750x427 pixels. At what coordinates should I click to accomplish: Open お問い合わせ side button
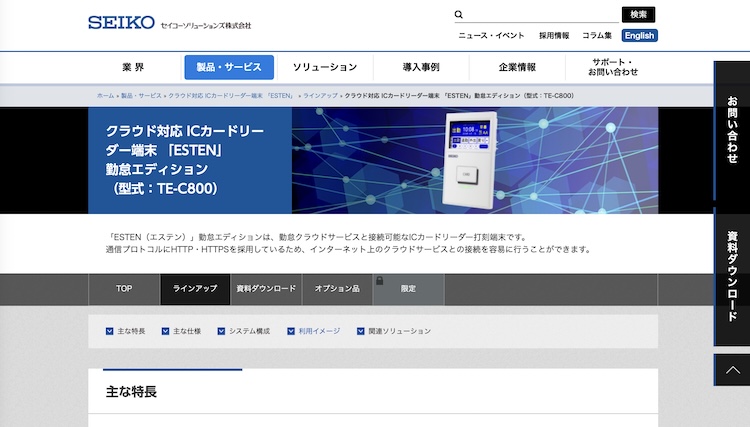coord(732,130)
